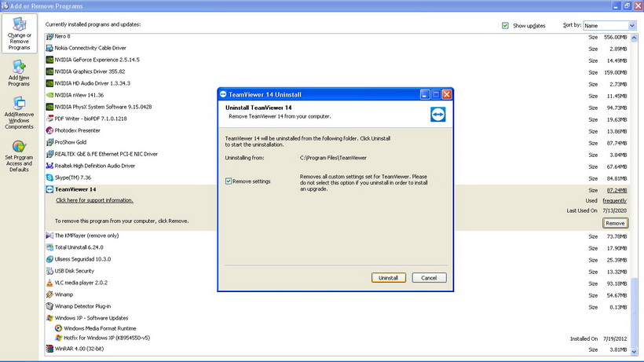This screenshot has width=644, height=362.
Task: Click the 'C:\Program Files\TeamViewer' path text
Action: point(333,158)
